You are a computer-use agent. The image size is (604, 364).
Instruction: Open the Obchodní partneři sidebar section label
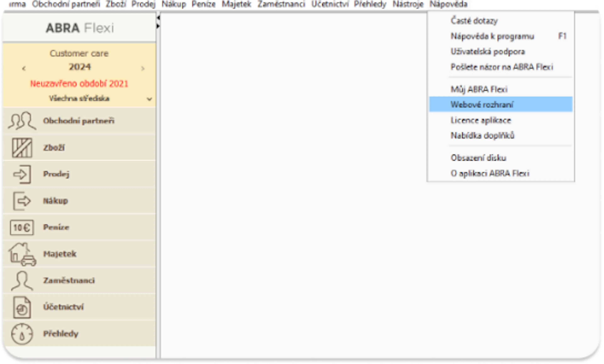79,121
